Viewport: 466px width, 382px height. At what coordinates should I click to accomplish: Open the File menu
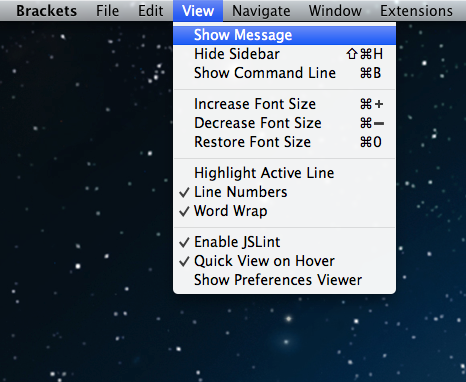[x=107, y=11]
